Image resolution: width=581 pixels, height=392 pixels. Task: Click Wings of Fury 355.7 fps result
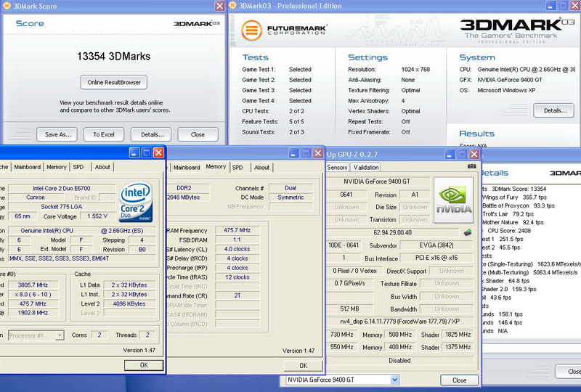pyautogui.click(x=514, y=197)
